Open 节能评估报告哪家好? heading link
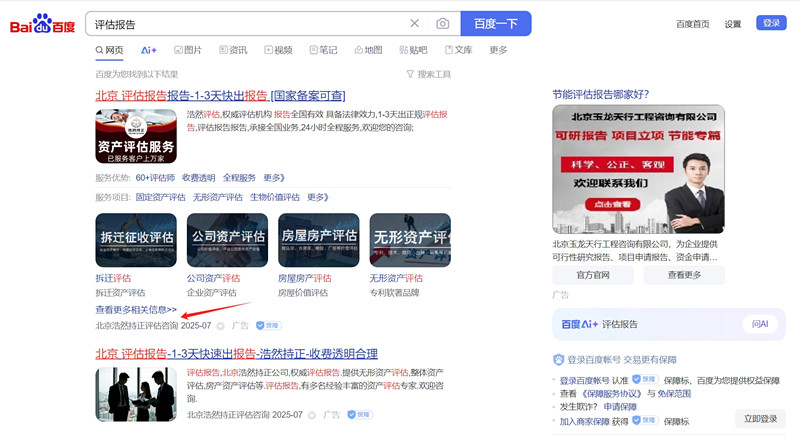Viewport: 800px width, 436px height. click(601, 94)
